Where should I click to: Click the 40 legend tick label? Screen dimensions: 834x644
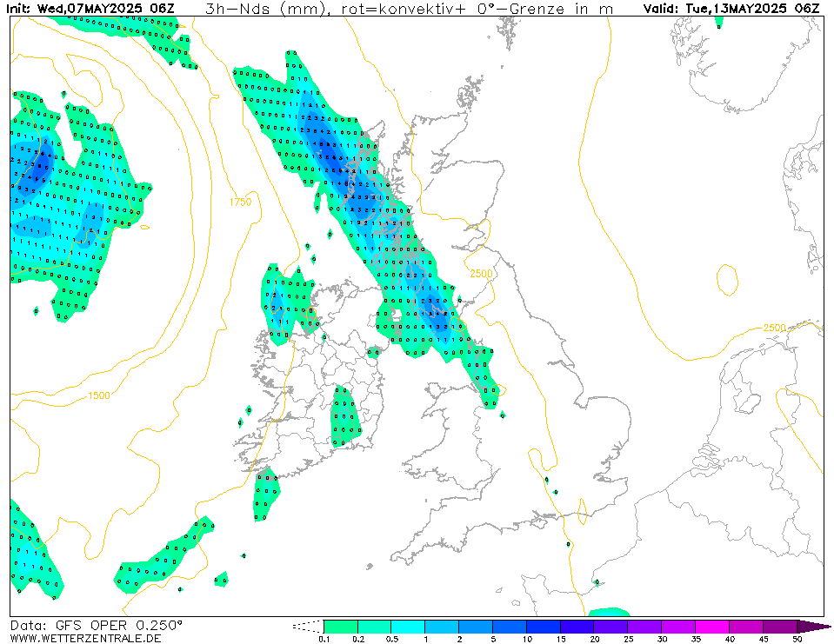tap(730, 639)
